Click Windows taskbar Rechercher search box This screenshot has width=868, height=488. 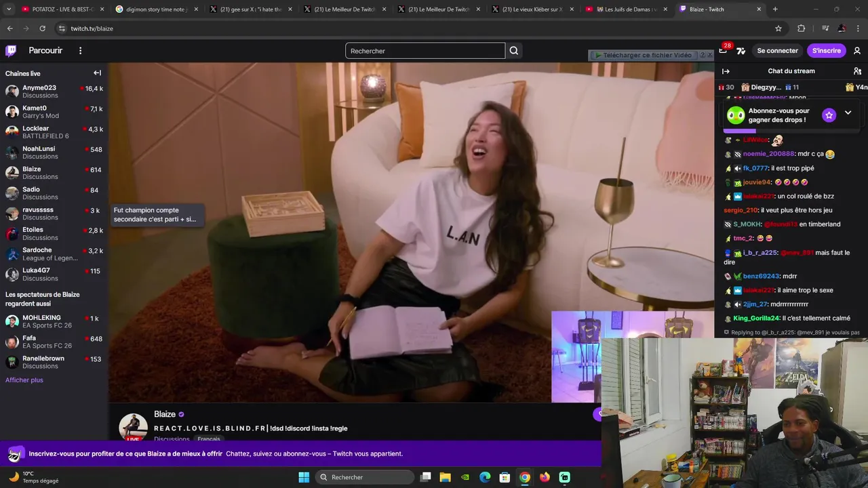tap(366, 477)
